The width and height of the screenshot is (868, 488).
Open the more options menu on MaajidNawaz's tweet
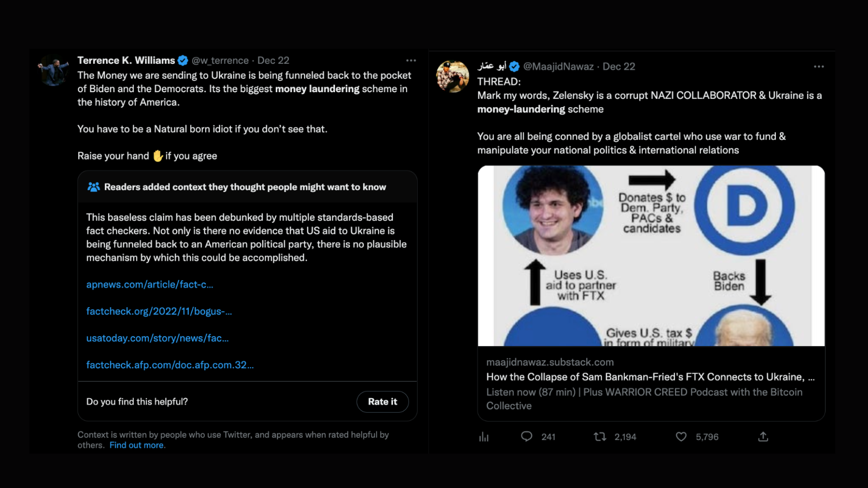click(819, 66)
